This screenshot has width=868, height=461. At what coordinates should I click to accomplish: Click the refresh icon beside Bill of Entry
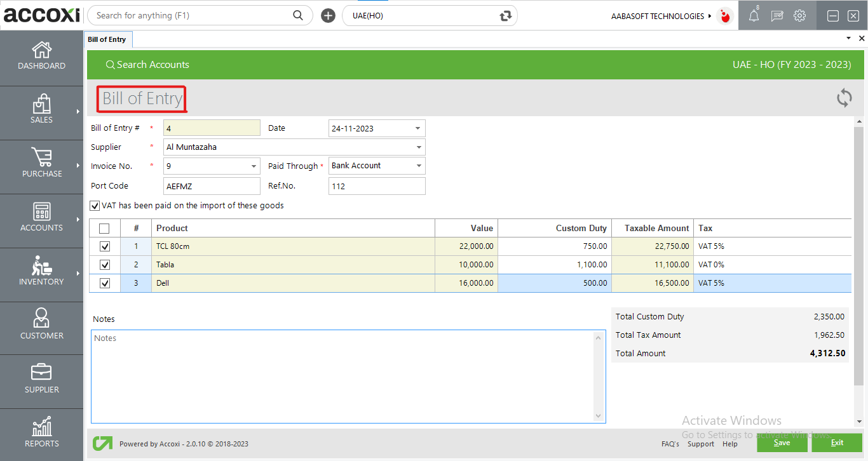[844, 98]
